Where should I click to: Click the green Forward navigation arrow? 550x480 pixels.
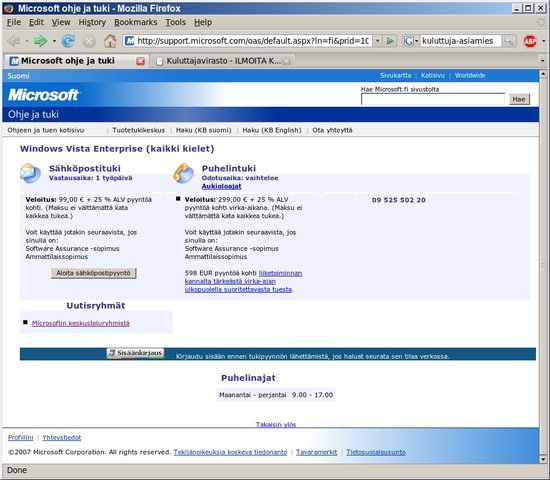40,41
